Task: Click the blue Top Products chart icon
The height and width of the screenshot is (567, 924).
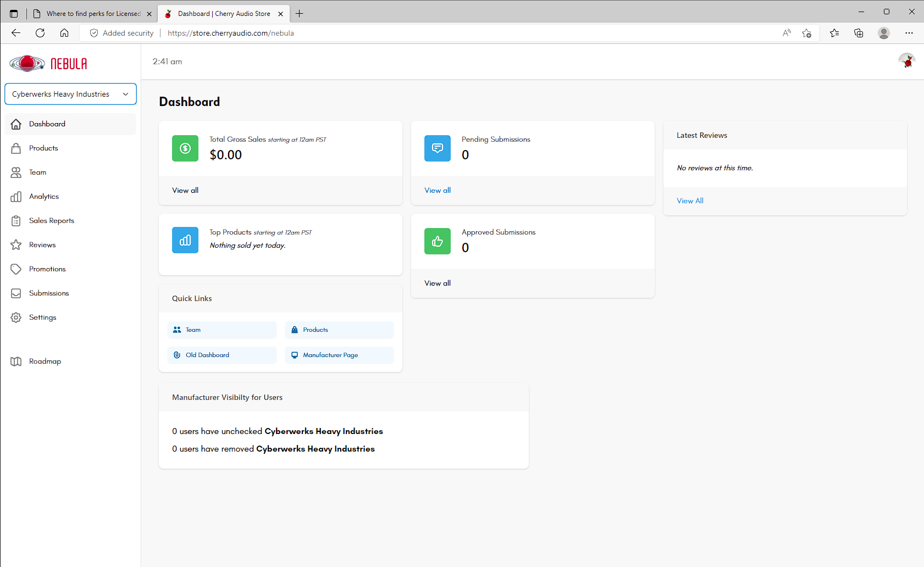Action: click(185, 240)
